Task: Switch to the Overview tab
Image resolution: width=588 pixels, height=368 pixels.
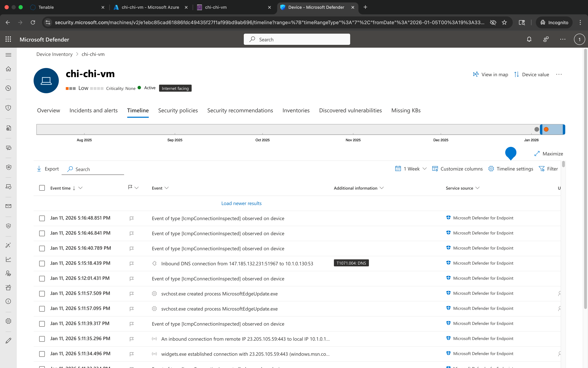Action: click(48, 111)
